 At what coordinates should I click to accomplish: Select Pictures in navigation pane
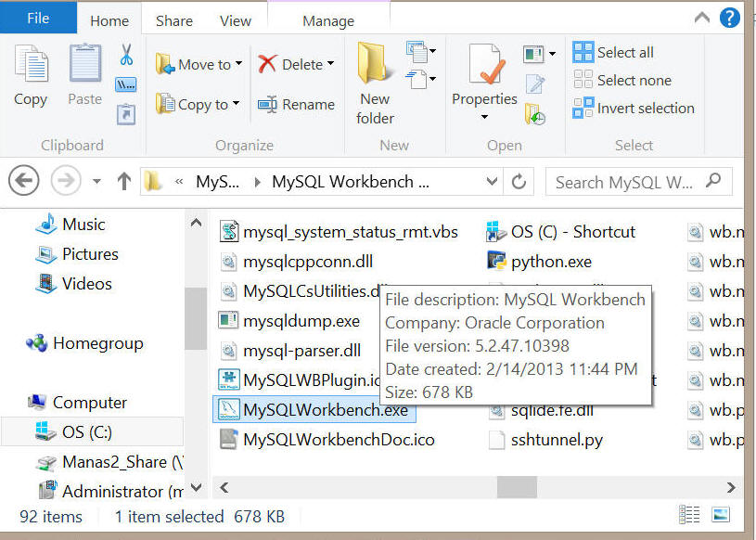77,254
